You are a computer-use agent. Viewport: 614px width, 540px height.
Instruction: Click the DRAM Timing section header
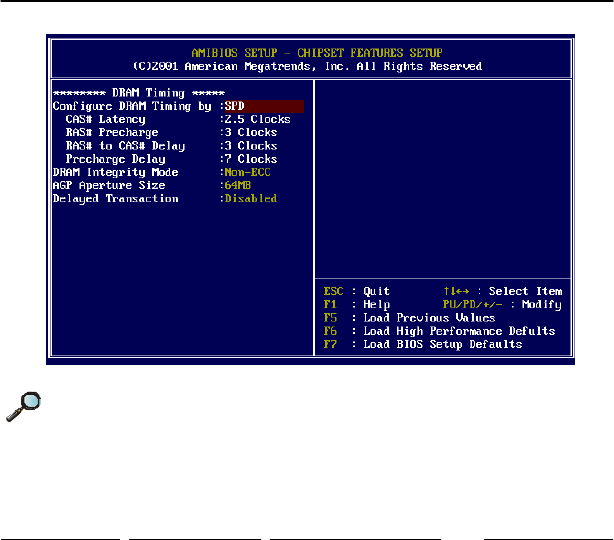(139, 93)
